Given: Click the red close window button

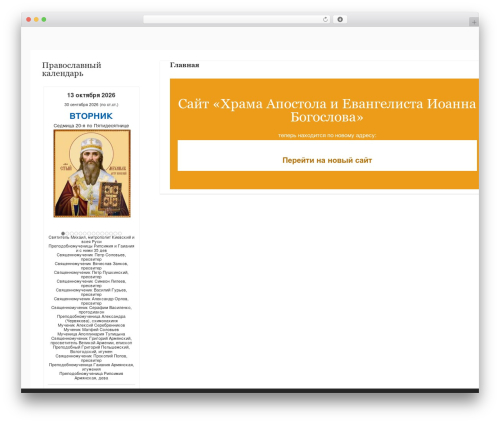Looking at the screenshot, I should (x=29, y=19).
